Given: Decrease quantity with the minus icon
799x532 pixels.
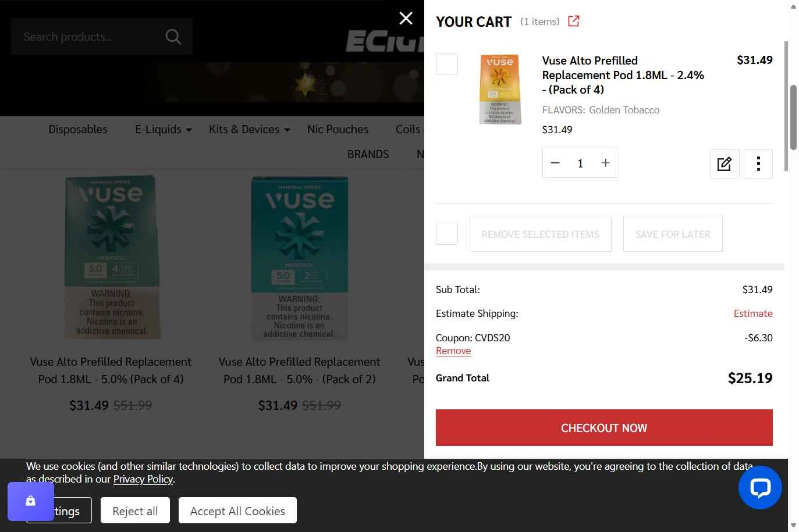Looking at the screenshot, I should point(555,163).
